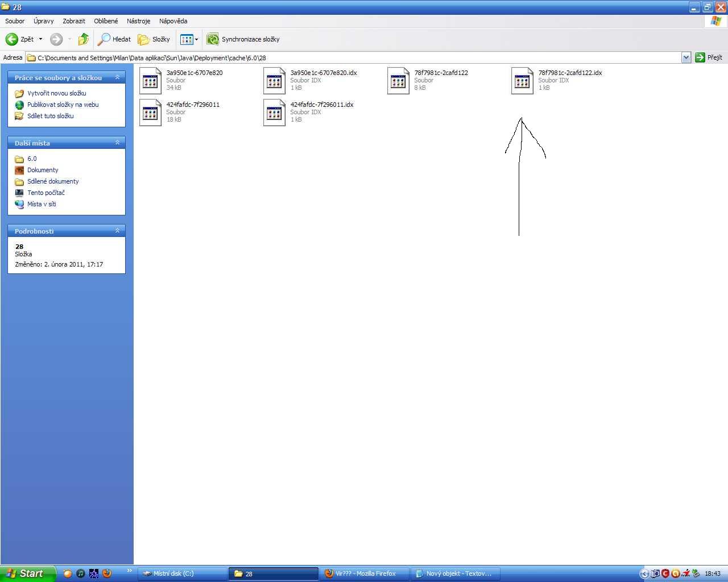Screen dimensions: 728x582
Task: Open the Zpět history dropdown arrow
Action: [40, 39]
